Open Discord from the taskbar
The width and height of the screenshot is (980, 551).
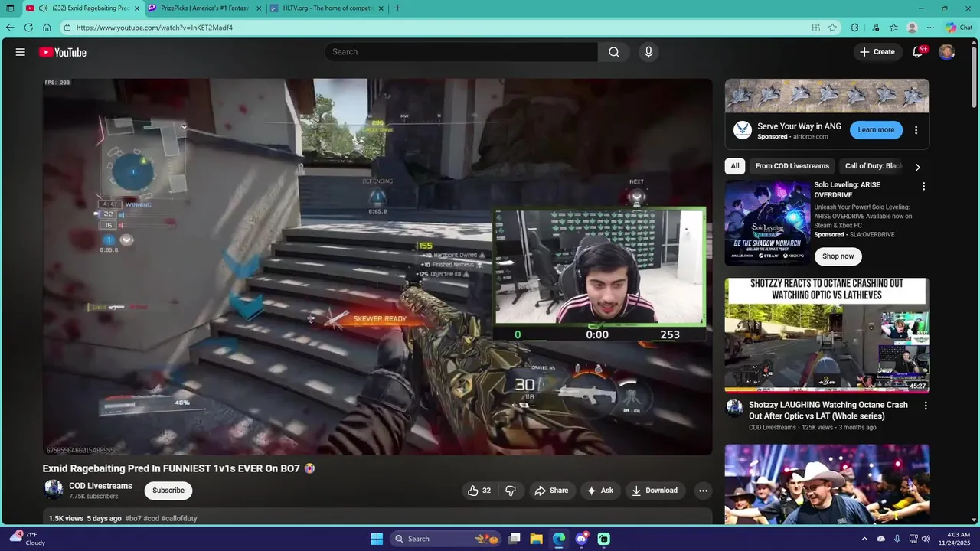[581, 539]
